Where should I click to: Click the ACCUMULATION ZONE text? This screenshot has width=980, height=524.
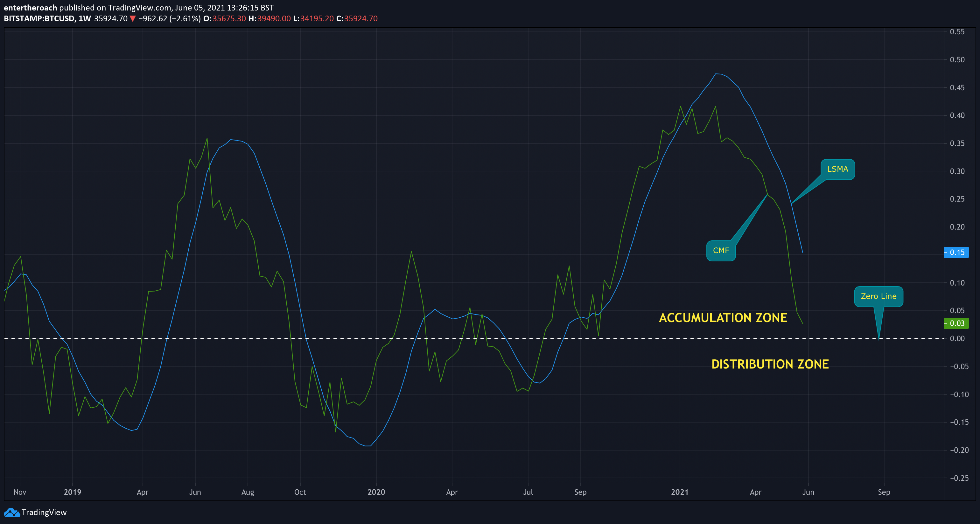coord(723,318)
